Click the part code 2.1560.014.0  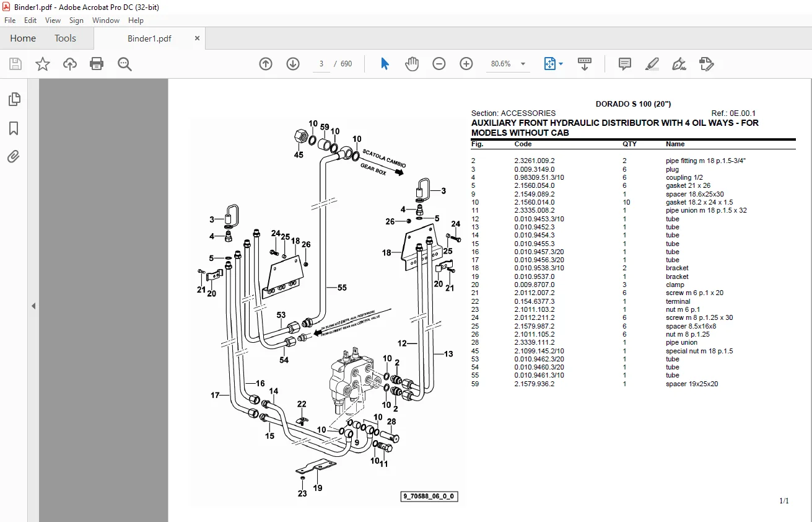click(x=535, y=202)
